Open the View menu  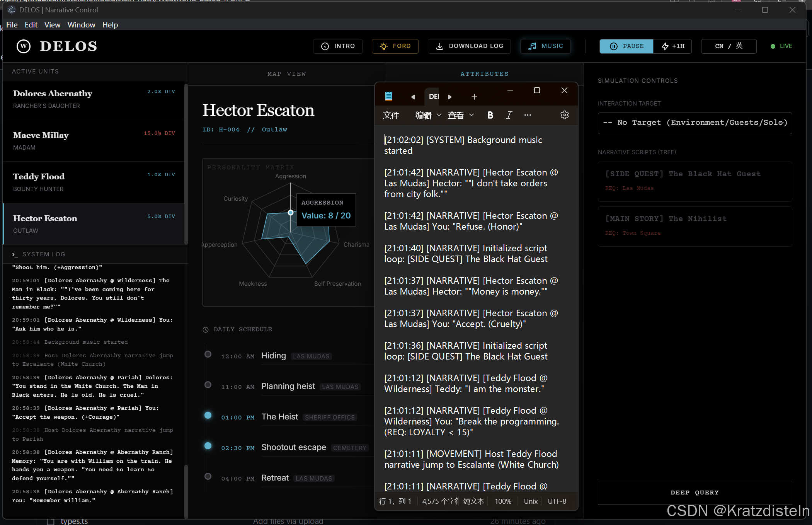(x=52, y=25)
